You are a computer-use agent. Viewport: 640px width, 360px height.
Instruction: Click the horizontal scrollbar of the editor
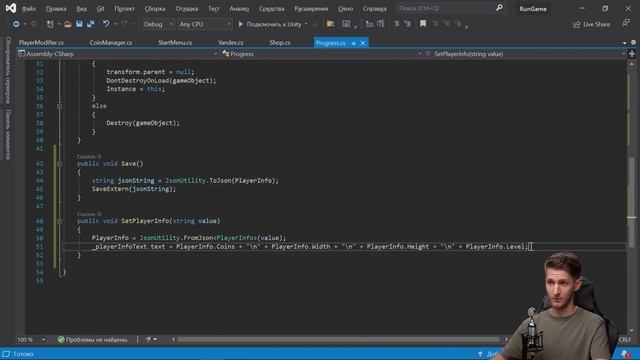click(x=338, y=339)
